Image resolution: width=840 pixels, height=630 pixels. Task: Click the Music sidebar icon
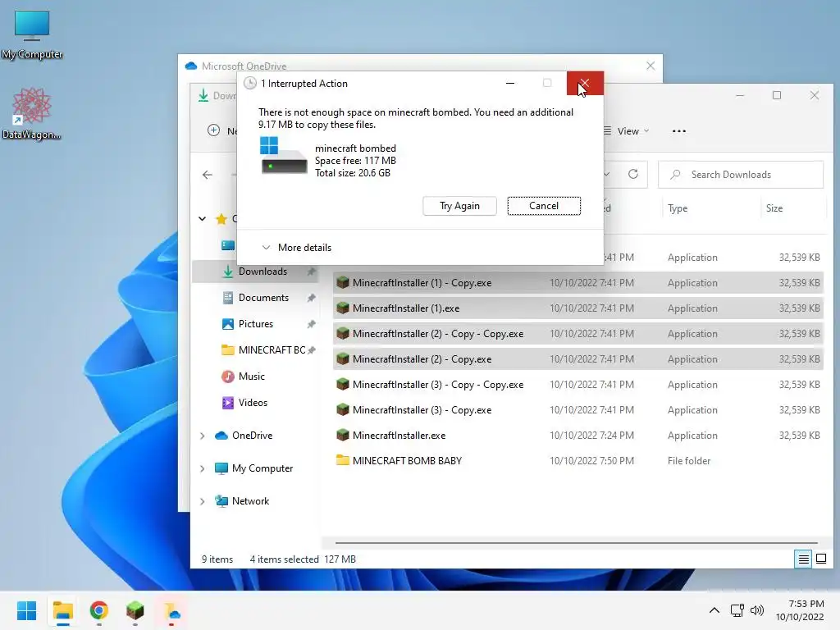[228, 377]
